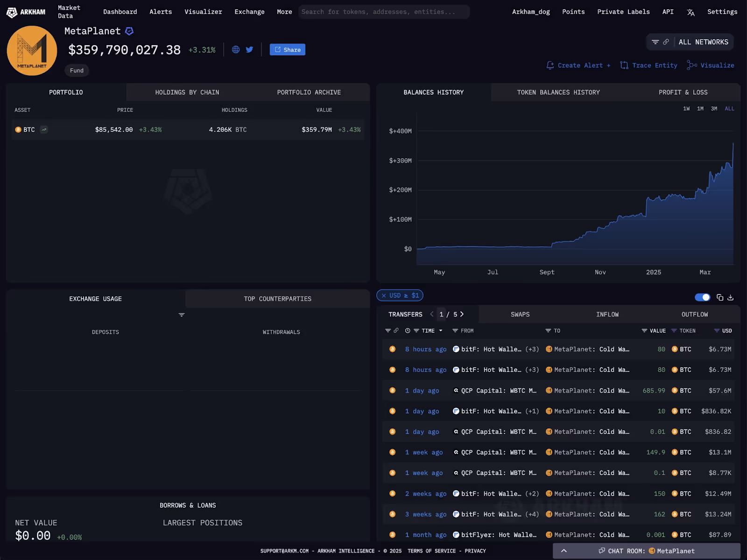Toggle the transfers switch on right
The height and width of the screenshot is (560, 747).
click(702, 297)
